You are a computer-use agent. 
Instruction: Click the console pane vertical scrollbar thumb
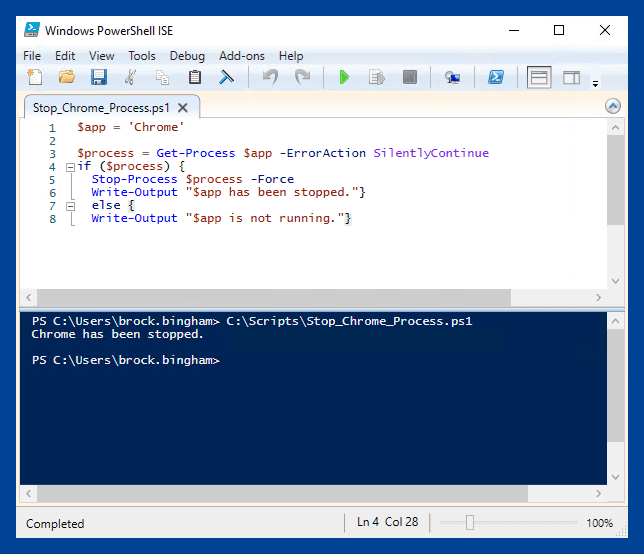pyautogui.click(x=615, y=386)
